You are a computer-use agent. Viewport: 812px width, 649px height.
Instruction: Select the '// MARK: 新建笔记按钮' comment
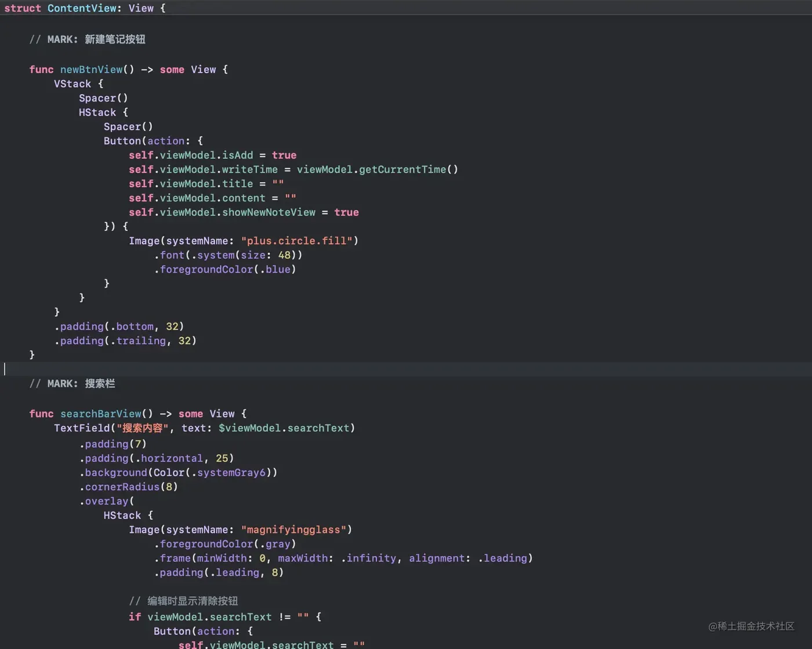pyautogui.click(x=87, y=39)
